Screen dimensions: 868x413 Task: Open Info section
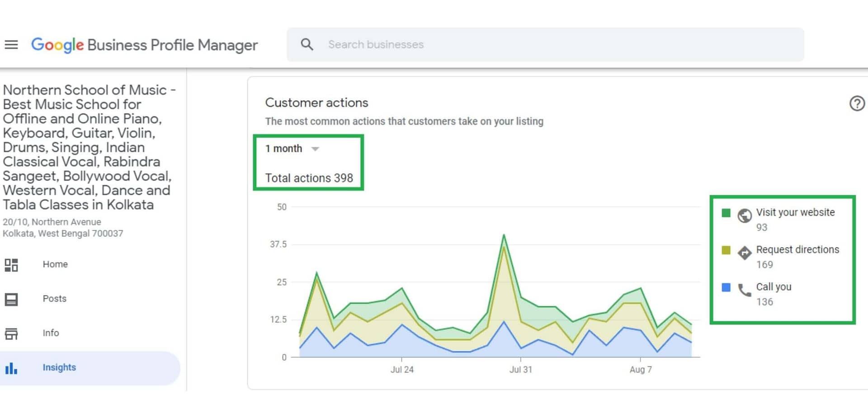pyautogui.click(x=51, y=333)
